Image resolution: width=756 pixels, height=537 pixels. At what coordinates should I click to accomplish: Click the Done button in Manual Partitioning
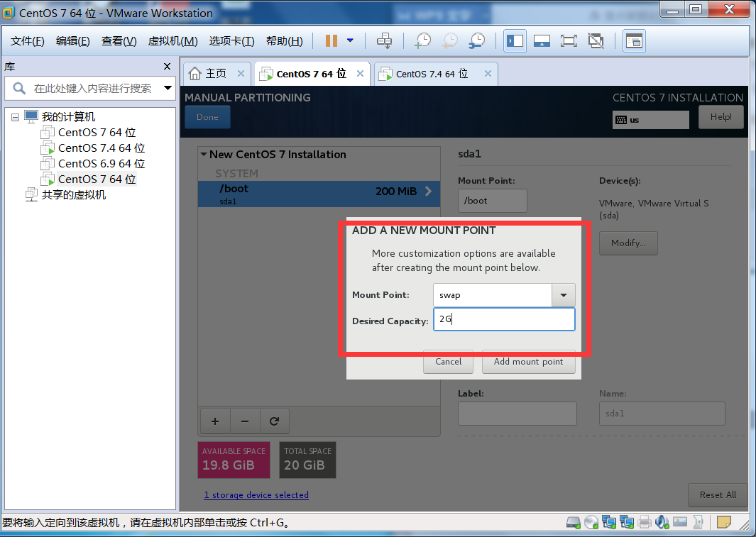tap(207, 117)
